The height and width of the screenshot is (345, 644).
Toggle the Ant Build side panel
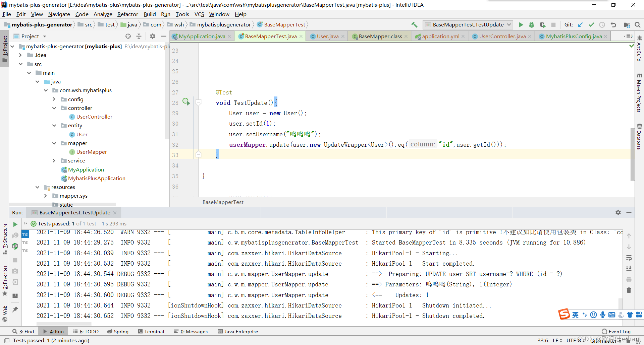click(x=639, y=48)
